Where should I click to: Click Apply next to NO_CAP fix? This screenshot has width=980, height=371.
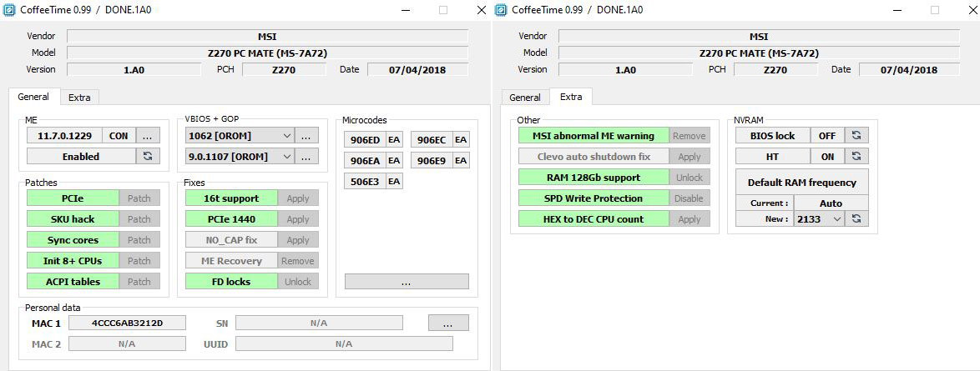[x=298, y=240]
